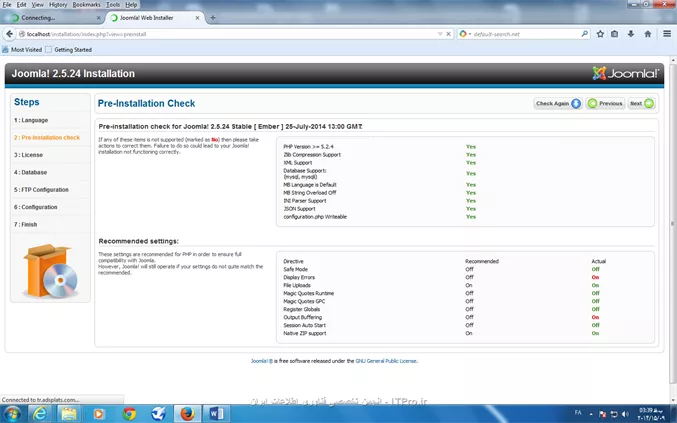Click the system clock in the tray
The image size is (677, 423).
point(651,414)
